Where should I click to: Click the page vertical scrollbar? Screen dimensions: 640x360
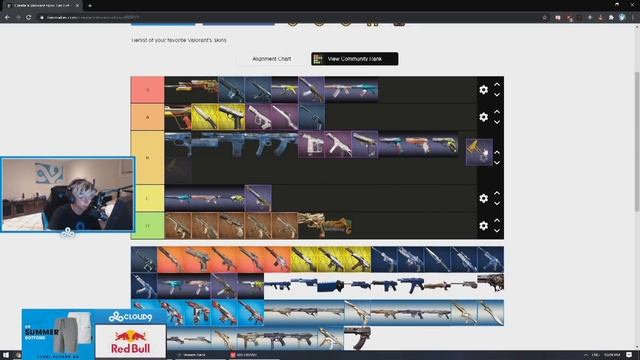coord(636,141)
